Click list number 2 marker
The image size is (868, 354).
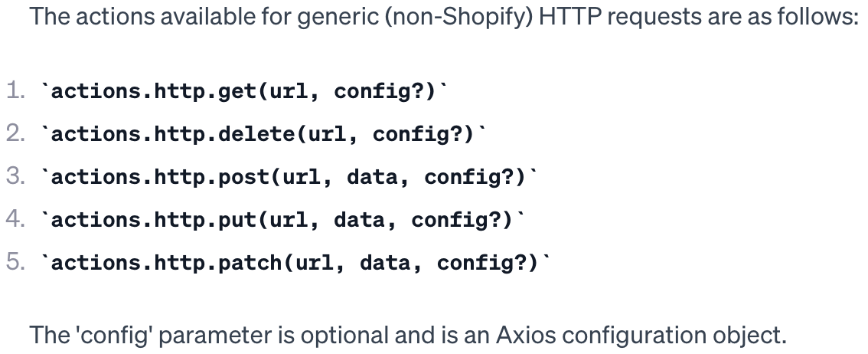coord(15,133)
